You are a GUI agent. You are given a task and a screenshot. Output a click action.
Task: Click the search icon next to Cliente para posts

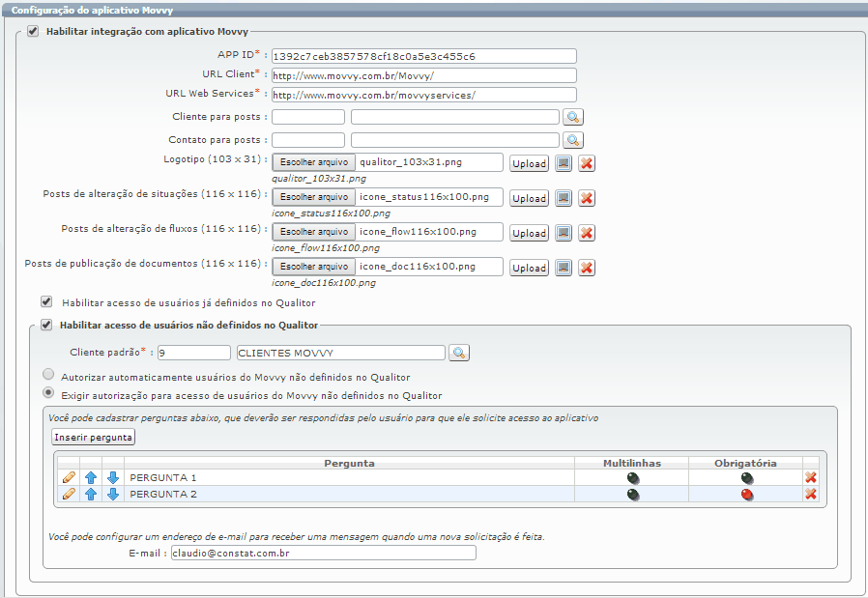(x=573, y=117)
